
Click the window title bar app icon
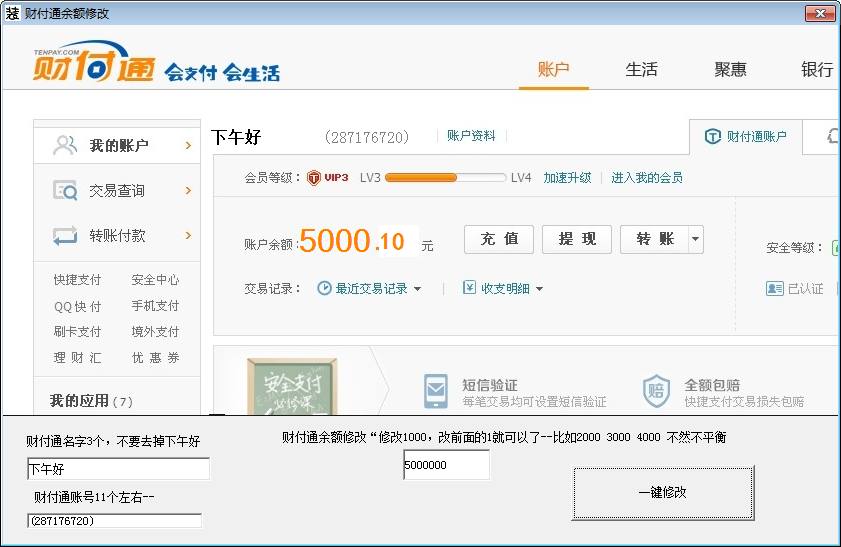click(x=12, y=13)
